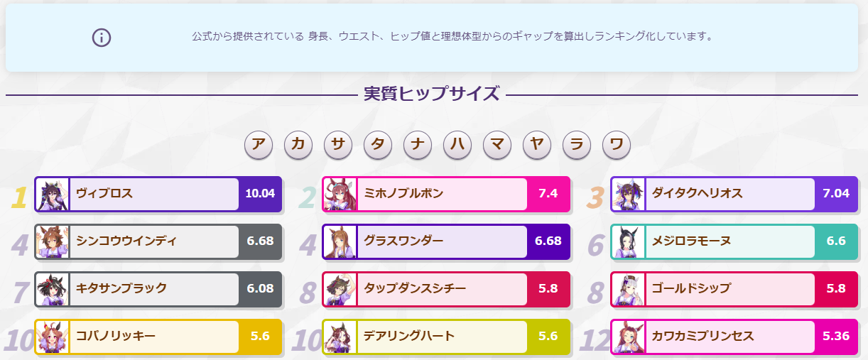Click the info circle icon
The height and width of the screenshot is (360, 868).
(102, 37)
